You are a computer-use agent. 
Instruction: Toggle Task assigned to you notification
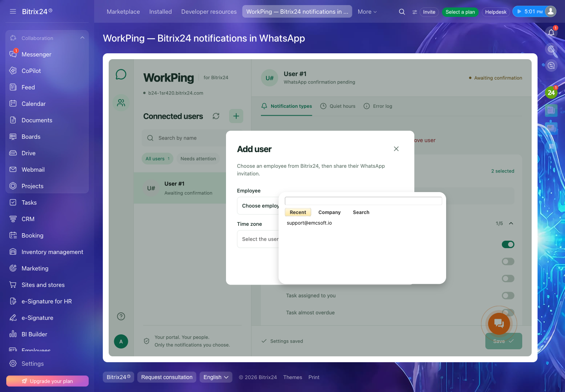(x=508, y=296)
